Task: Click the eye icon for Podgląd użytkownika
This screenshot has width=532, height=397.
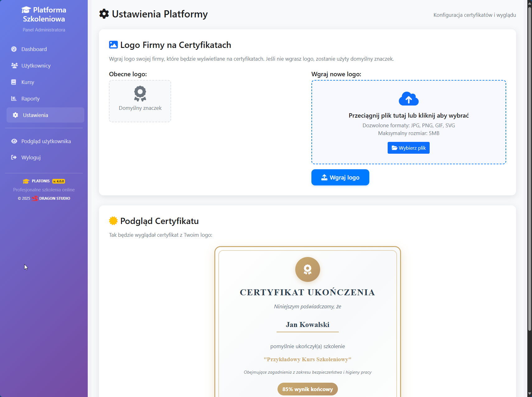Action: click(14, 141)
